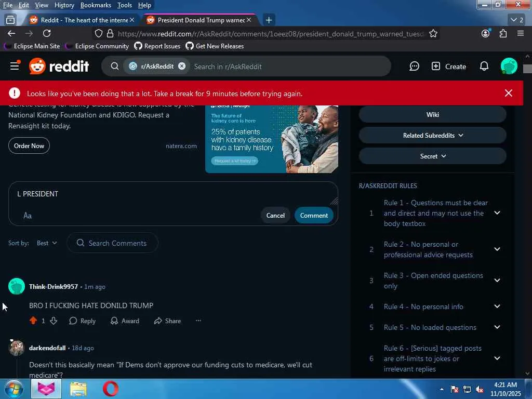Screen dimensions: 532x399
Task: Open the browser application menu
Action: tap(520, 33)
